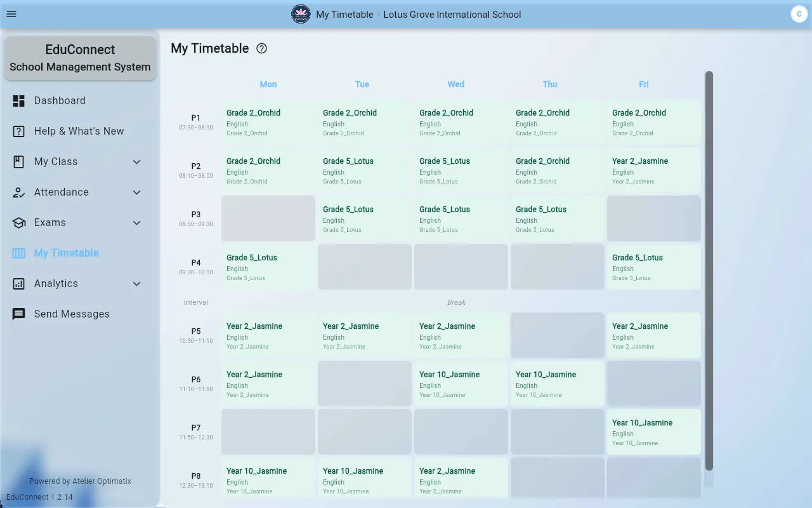The image size is (812, 508).
Task: Open the hamburger navigation menu
Action: [11, 14]
